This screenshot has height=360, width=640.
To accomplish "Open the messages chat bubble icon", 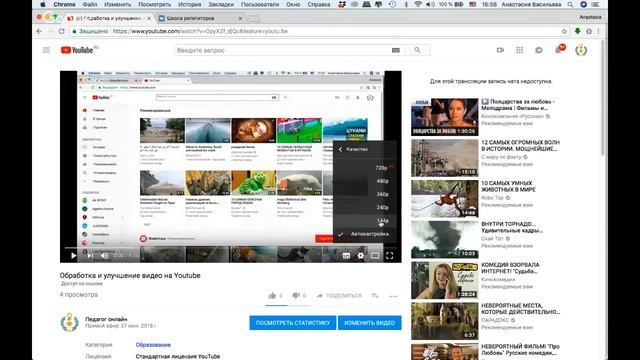I will pyautogui.click(x=539, y=50).
